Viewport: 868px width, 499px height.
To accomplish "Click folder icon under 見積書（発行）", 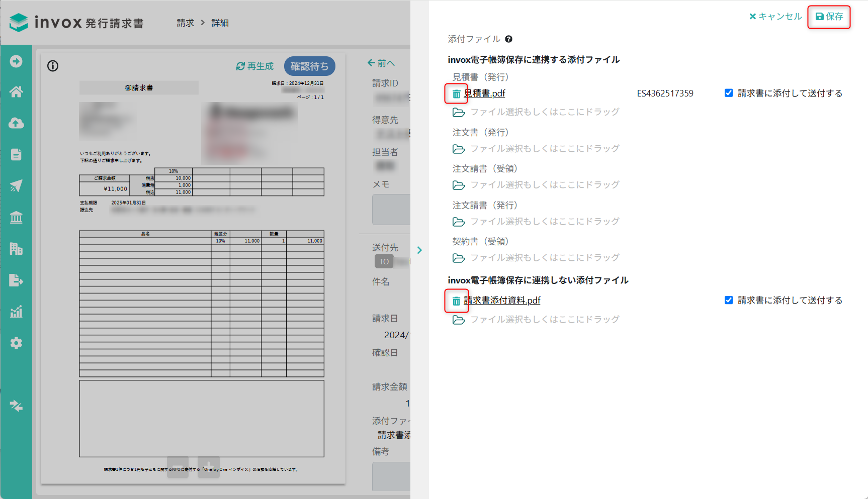I will 459,112.
